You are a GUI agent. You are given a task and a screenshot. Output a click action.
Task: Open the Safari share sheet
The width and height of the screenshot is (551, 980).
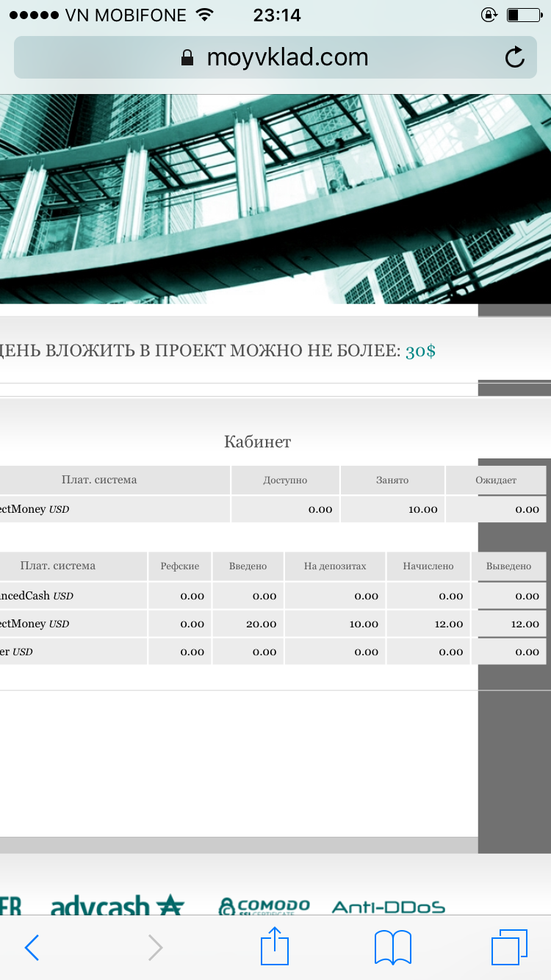coord(275,946)
